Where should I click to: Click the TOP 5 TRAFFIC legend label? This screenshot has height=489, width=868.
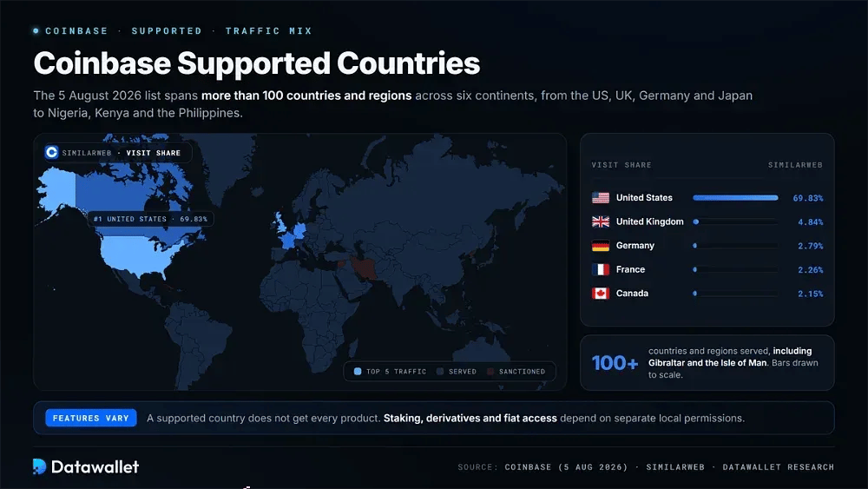tap(397, 372)
